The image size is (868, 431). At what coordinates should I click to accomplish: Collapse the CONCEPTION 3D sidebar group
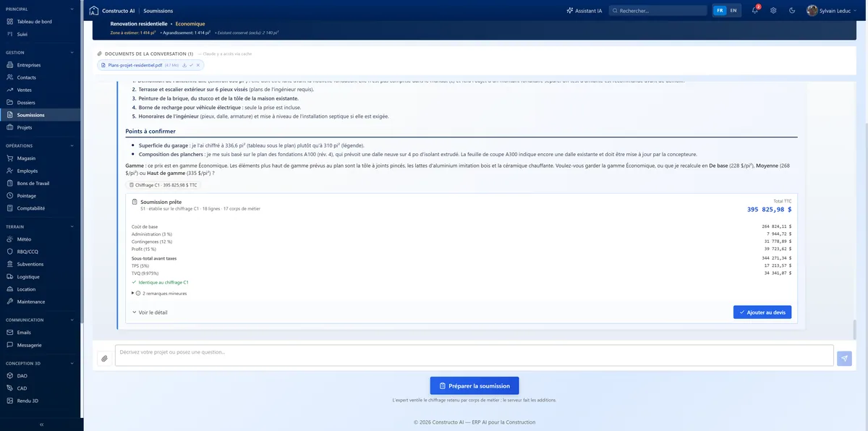coord(72,363)
